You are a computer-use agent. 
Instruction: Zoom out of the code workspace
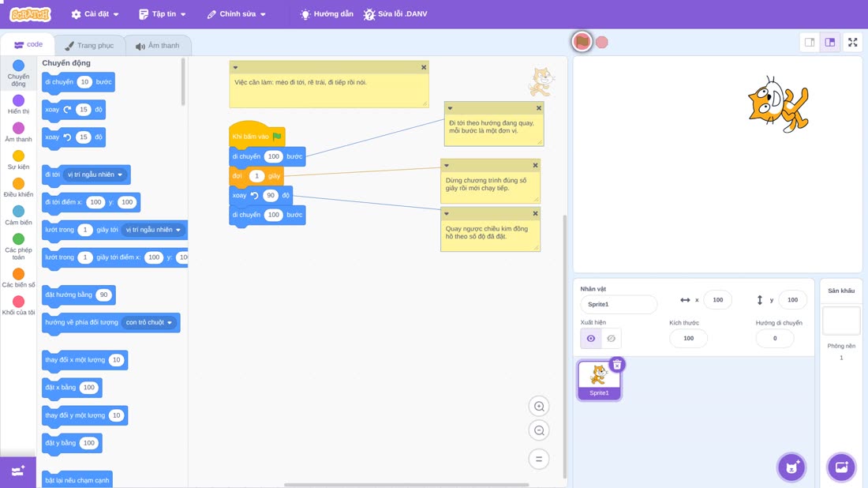tap(539, 430)
